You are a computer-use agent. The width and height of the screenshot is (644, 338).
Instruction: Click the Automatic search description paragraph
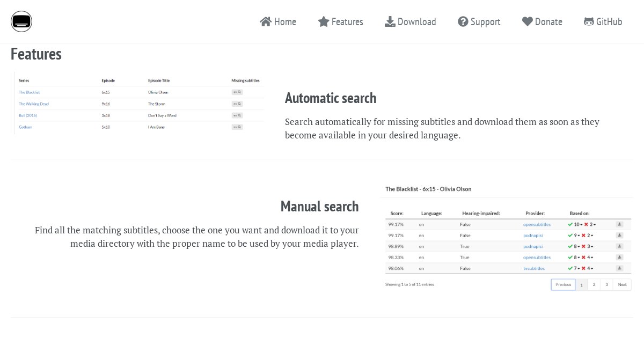[442, 128]
